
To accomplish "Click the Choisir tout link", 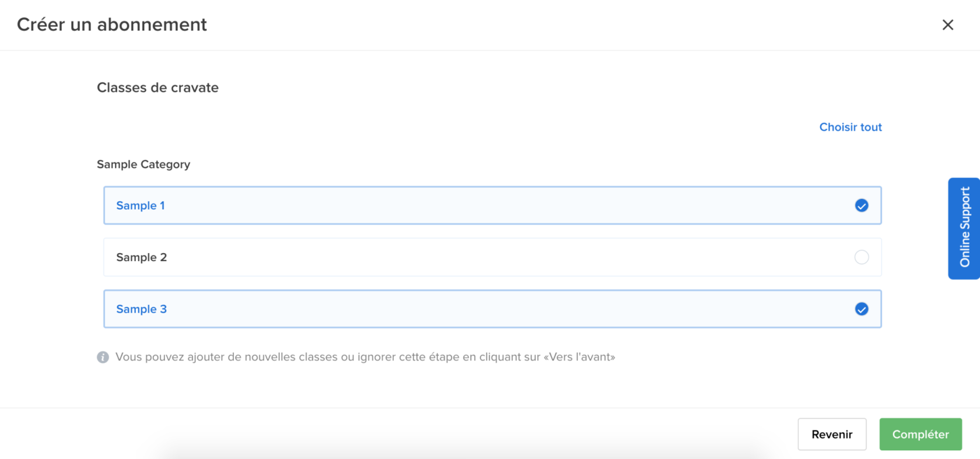I will coord(850,127).
